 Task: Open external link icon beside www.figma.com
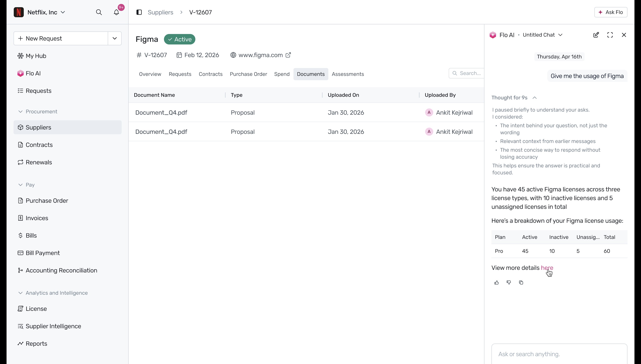tap(288, 55)
